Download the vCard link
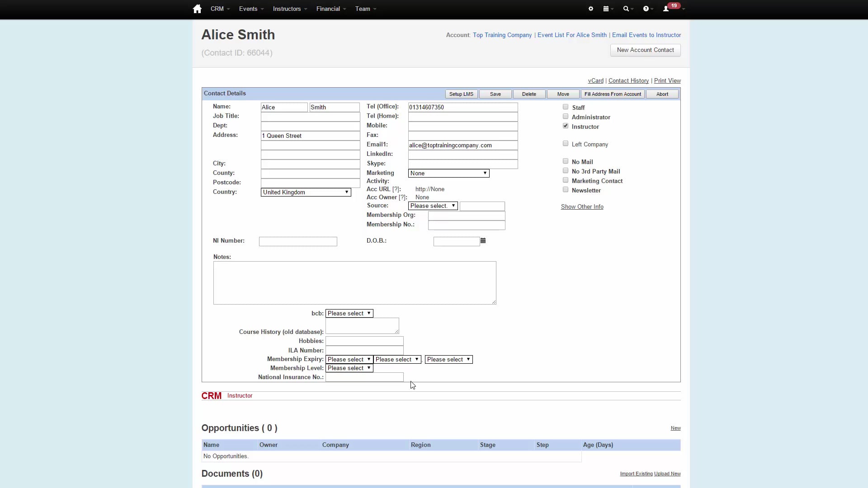 pyautogui.click(x=596, y=80)
